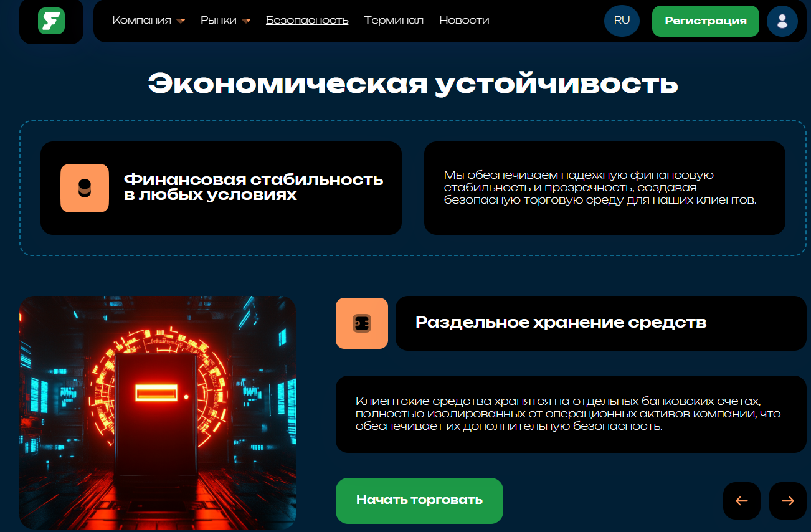The height and width of the screenshot is (532, 811).
Task: Click the left arrow navigation icon
Action: (741, 500)
